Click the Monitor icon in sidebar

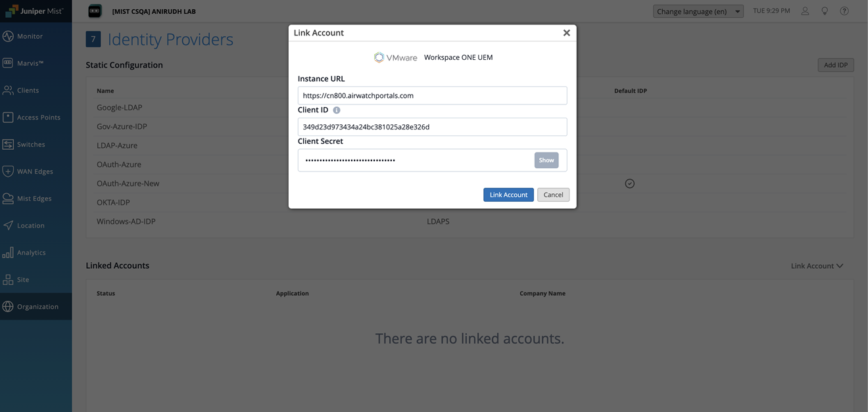pyautogui.click(x=8, y=36)
